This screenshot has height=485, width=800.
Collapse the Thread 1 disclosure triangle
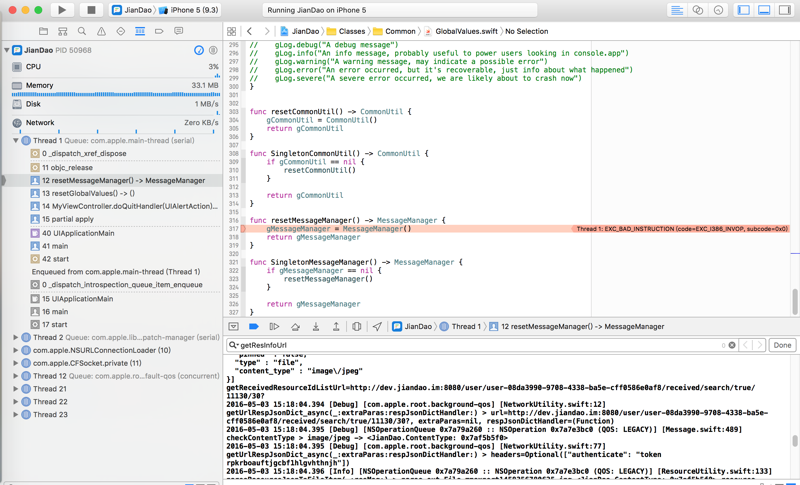coord(16,141)
